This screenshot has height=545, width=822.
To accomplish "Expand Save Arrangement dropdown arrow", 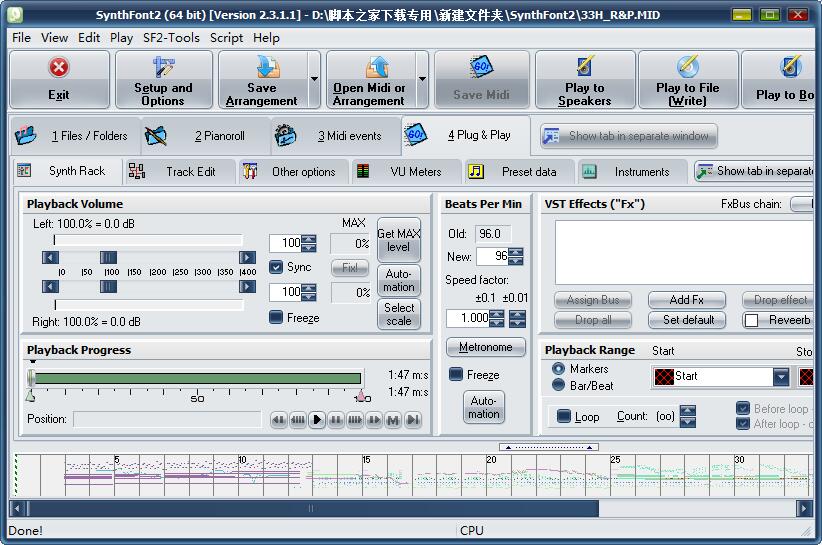I will click(314, 80).
